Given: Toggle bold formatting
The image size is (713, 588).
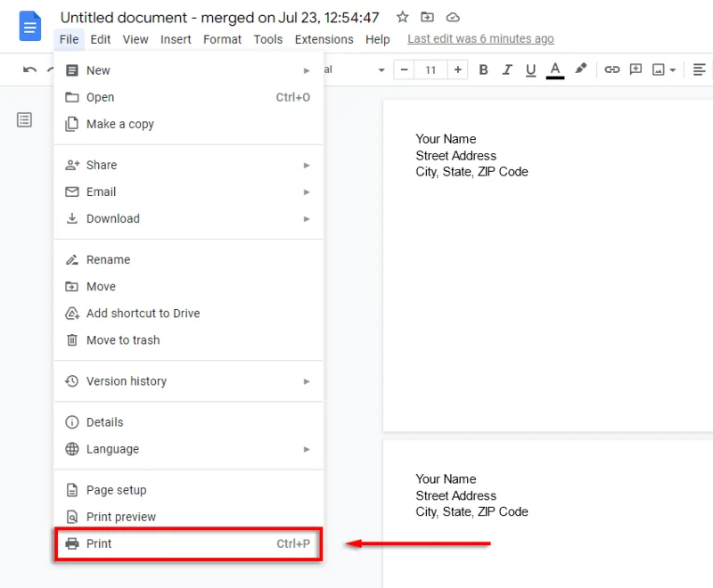Looking at the screenshot, I should pos(483,69).
